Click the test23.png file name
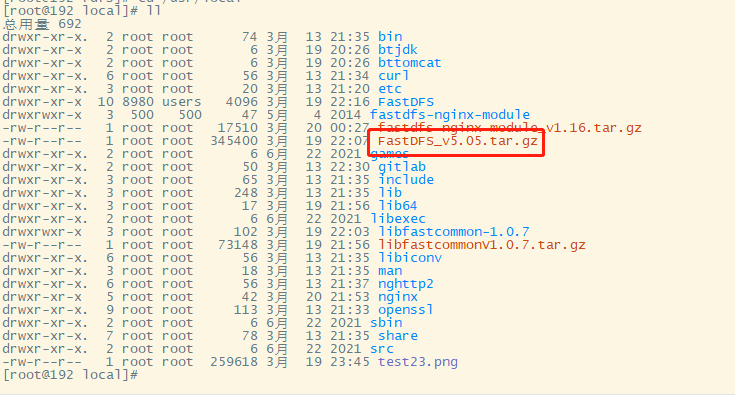Viewport: 735px width, 395px height. pos(418,362)
